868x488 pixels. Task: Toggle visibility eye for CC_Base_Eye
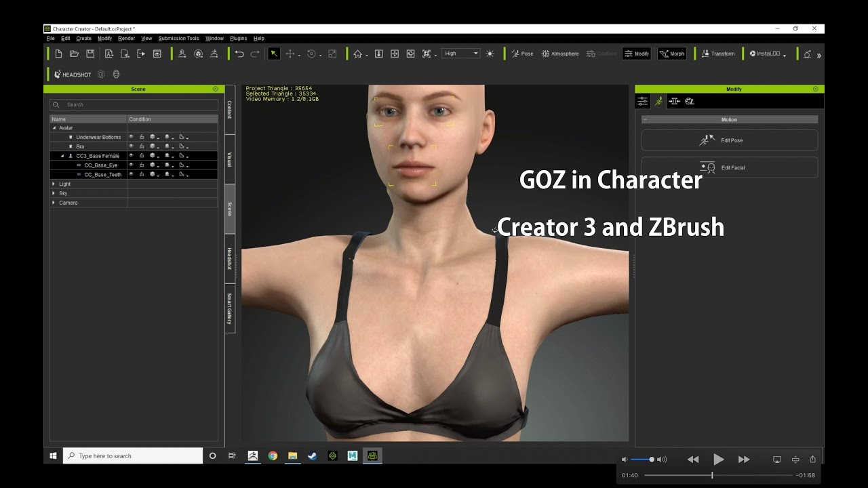(x=132, y=165)
